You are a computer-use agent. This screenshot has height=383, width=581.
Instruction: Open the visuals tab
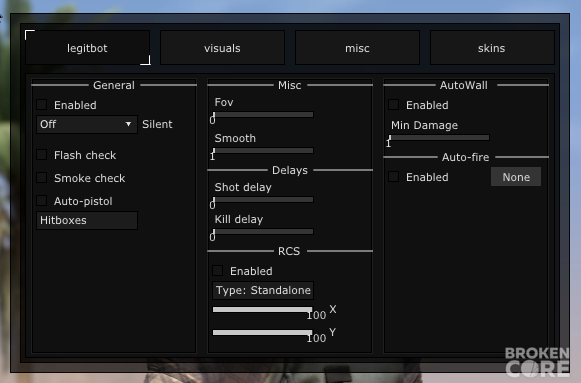(x=222, y=48)
